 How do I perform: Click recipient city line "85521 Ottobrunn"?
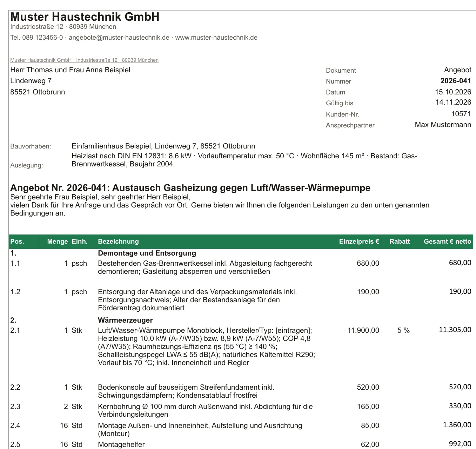click(38, 92)
